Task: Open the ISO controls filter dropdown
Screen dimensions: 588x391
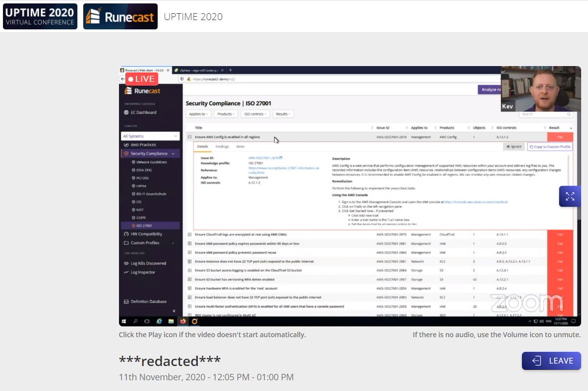Action: (x=255, y=114)
